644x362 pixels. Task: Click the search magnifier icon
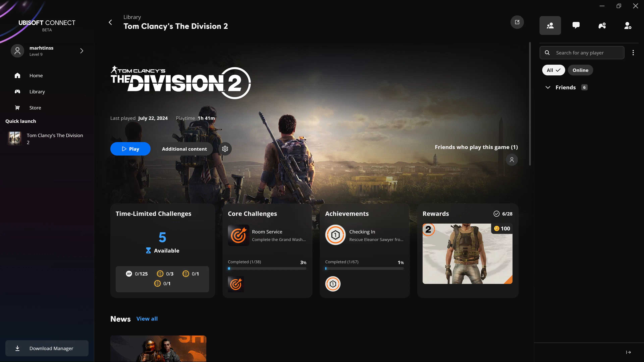pos(547,53)
